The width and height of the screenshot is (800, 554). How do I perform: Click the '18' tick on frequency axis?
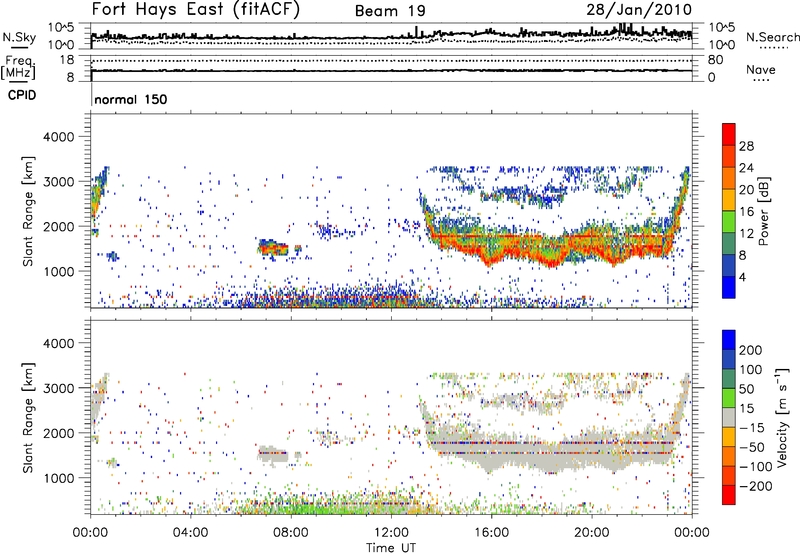point(67,60)
